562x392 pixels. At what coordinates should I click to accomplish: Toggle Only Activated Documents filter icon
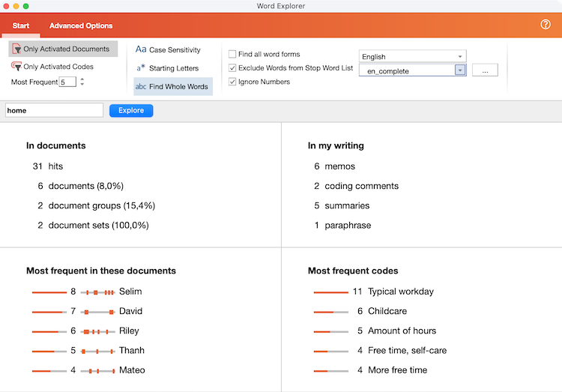pos(16,49)
